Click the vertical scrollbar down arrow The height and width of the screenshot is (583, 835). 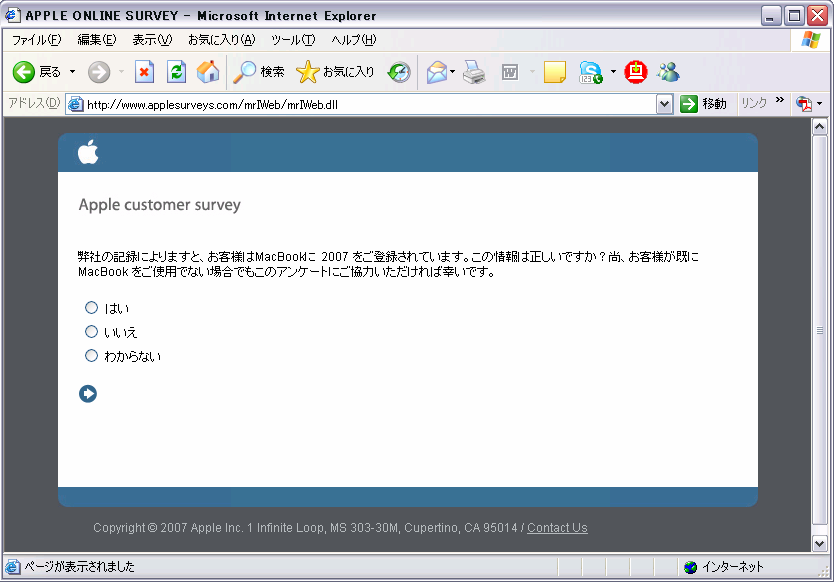tap(819, 544)
